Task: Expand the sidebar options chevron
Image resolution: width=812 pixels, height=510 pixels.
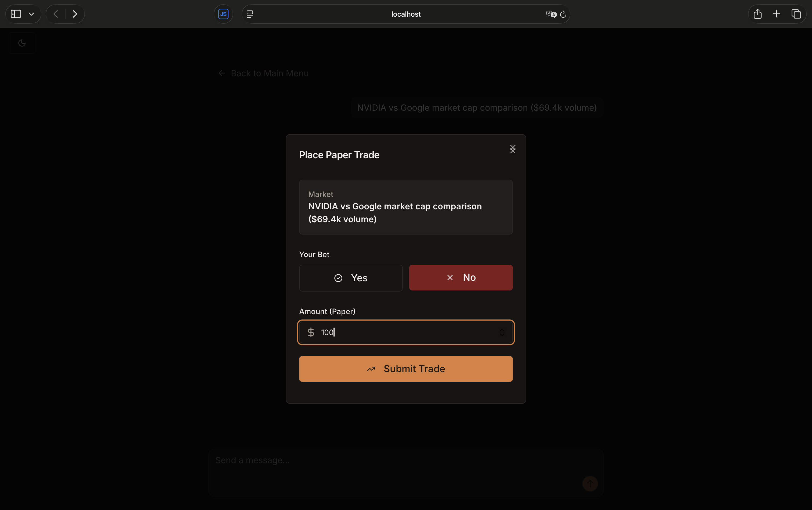Action: click(31, 14)
